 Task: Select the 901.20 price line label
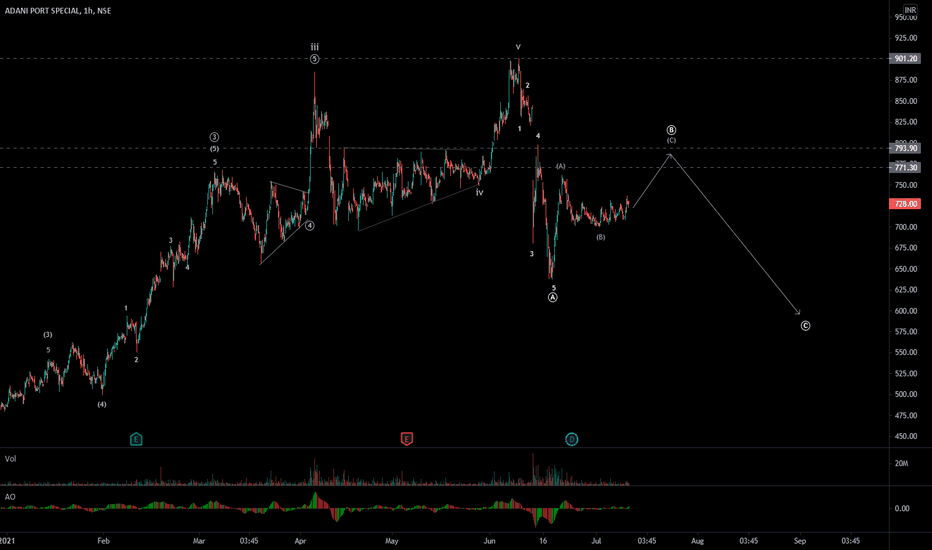click(x=905, y=59)
